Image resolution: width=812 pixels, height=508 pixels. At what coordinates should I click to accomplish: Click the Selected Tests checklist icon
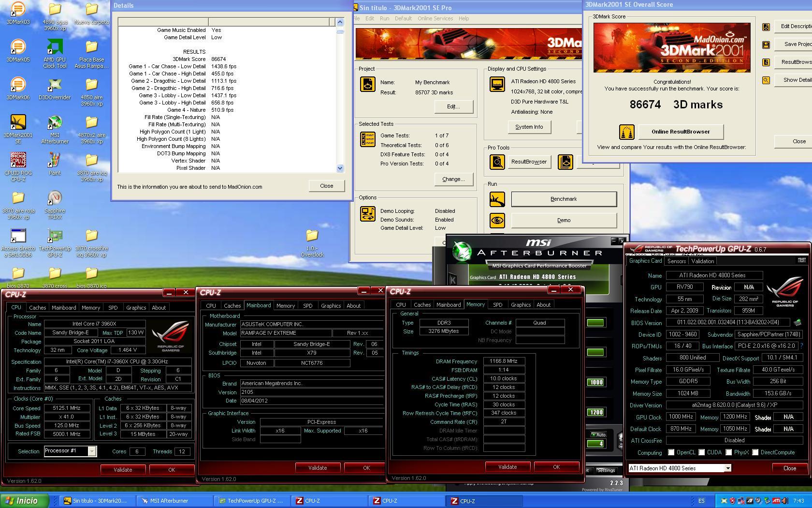(368, 139)
